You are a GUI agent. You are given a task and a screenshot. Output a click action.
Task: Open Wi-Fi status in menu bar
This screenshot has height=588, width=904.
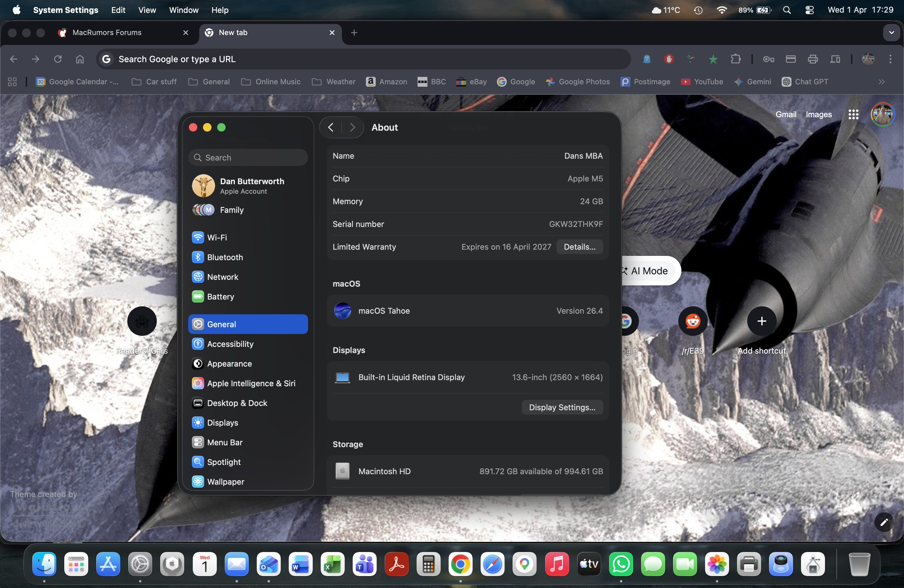[x=722, y=10]
